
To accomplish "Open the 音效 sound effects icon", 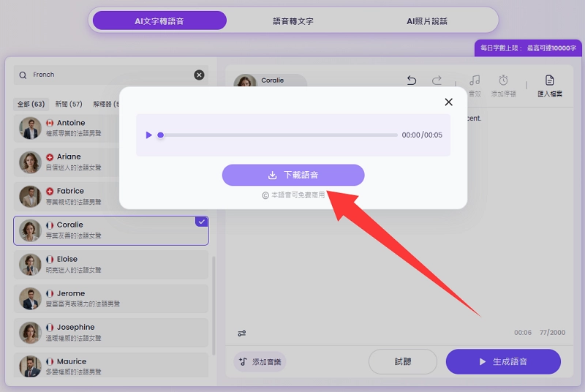I will 475,80.
